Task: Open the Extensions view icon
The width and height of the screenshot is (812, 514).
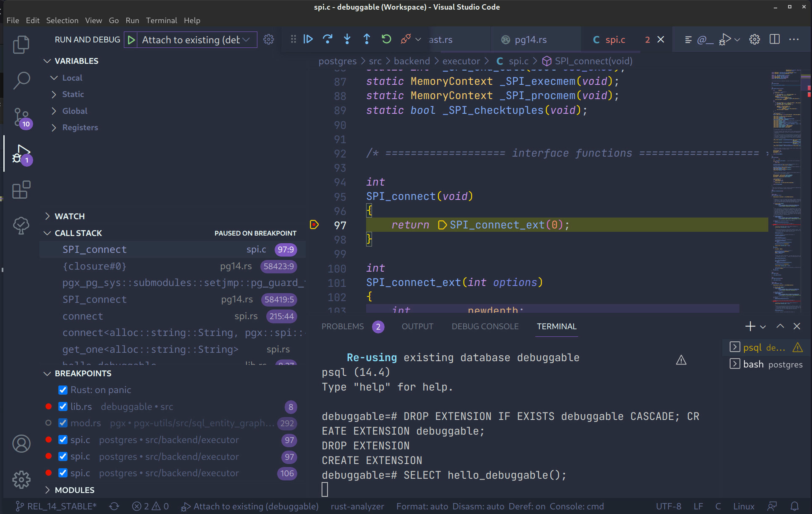Action: pyautogui.click(x=21, y=190)
